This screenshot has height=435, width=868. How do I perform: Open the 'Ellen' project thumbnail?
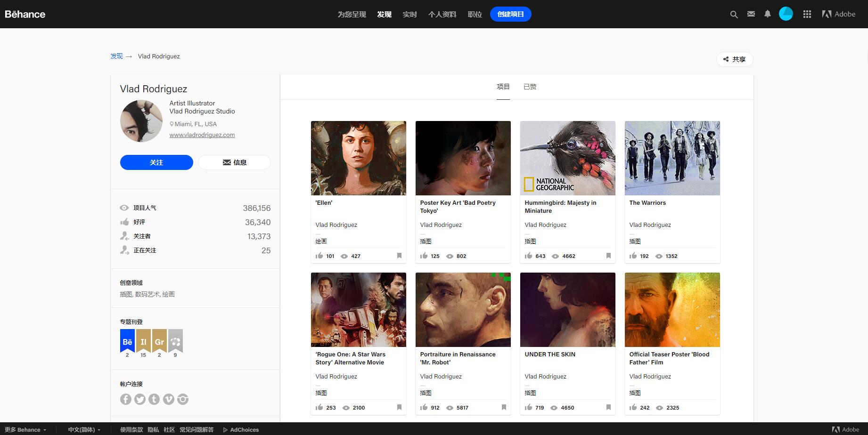click(x=359, y=158)
